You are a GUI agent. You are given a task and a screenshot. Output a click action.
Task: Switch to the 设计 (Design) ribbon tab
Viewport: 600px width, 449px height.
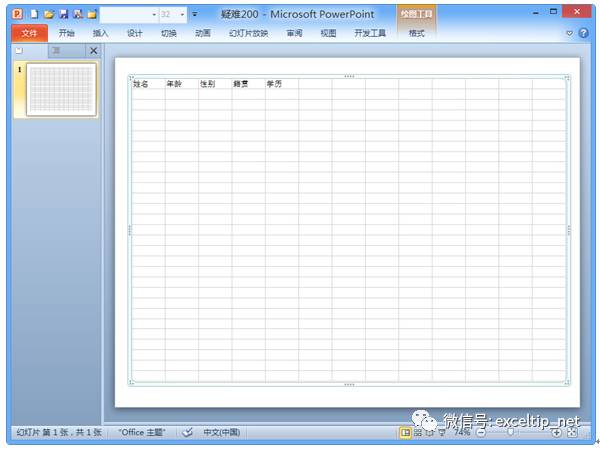[134, 33]
